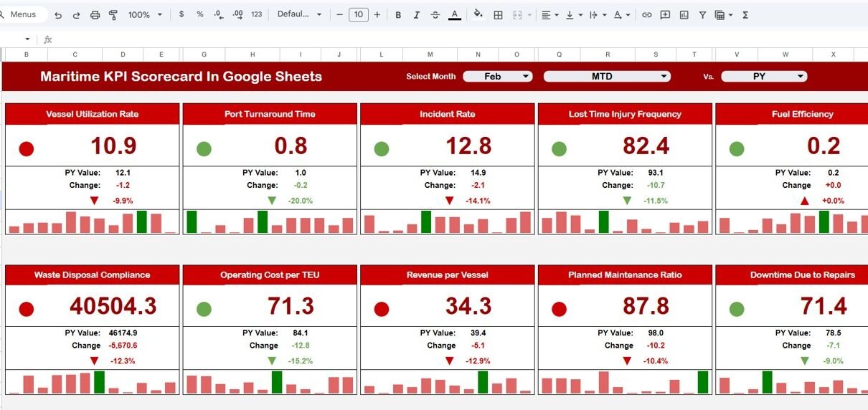
Task: Toggle bold formatting
Action: pyautogui.click(x=398, y=15)
